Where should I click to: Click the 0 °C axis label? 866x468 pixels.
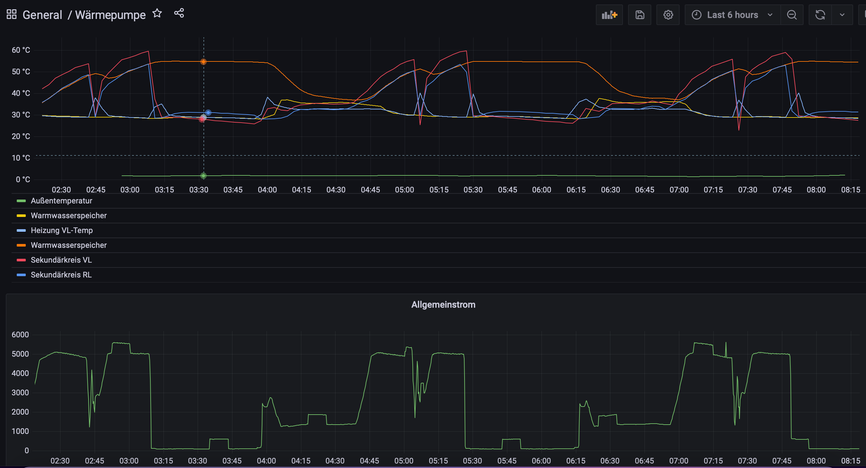23,180
